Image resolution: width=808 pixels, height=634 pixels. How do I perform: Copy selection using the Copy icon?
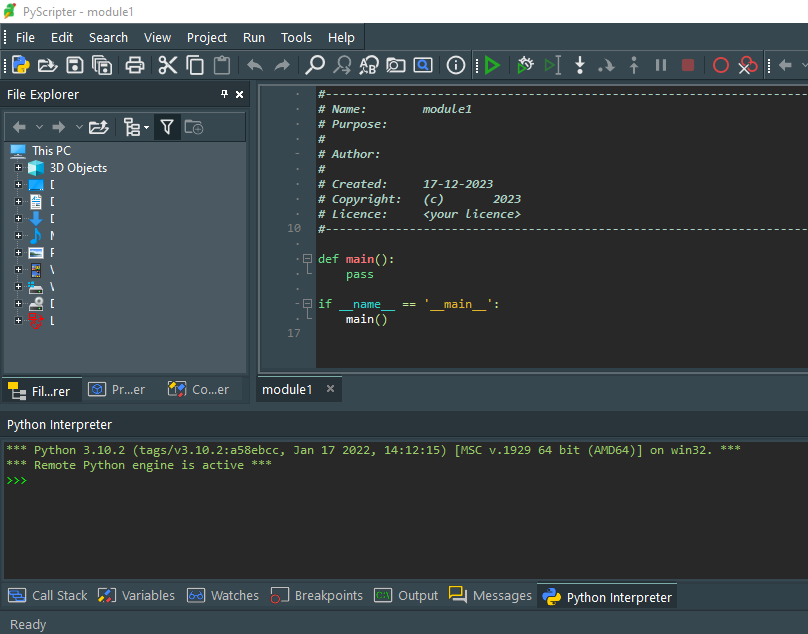(195, 65)
